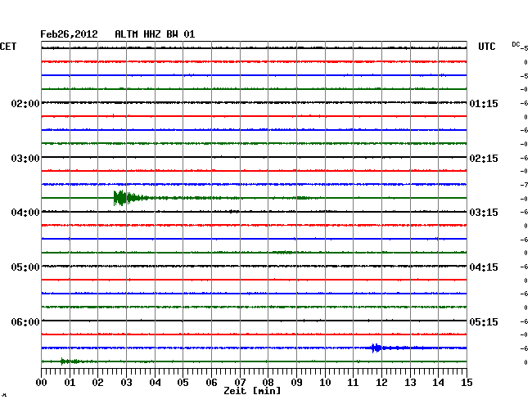This screenshot has width=532, height=404.
Task: Click minute tick label 09
Action: [296, 382]
